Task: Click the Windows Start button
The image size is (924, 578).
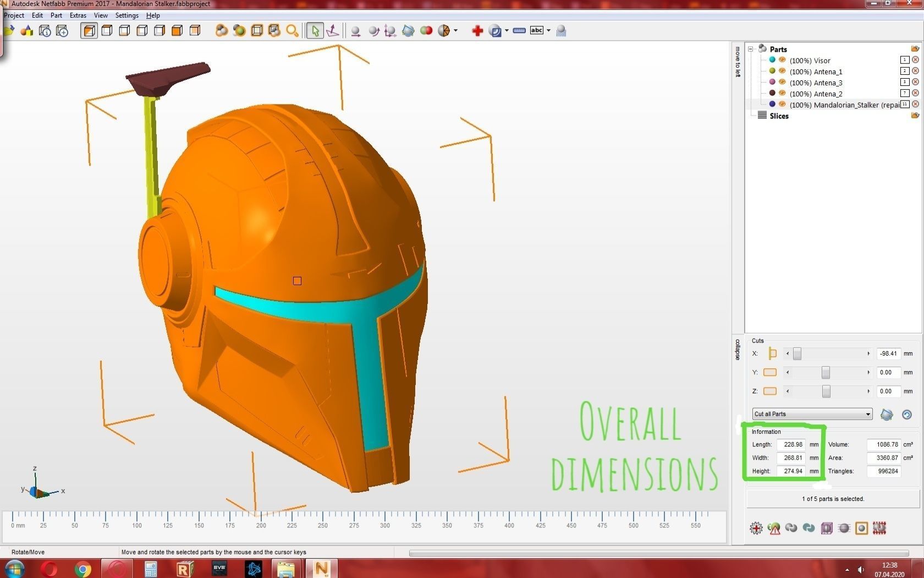Action: pyautogui.click(x=15, y=569)
